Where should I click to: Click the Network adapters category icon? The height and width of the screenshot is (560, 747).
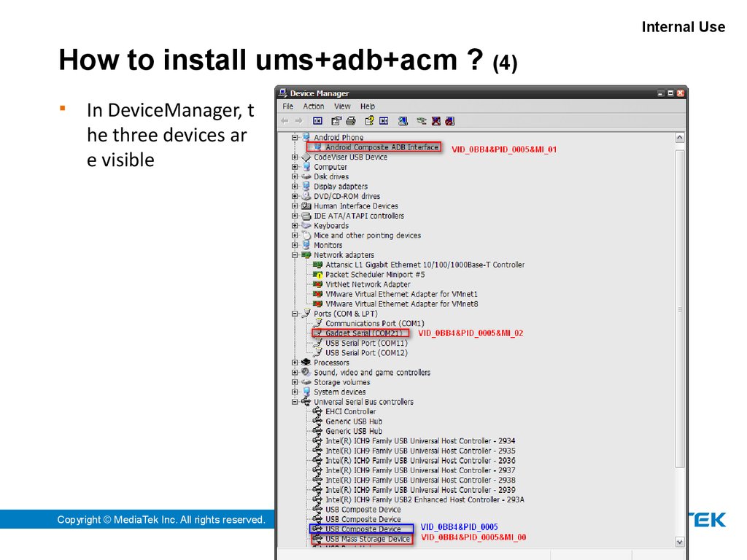(x=306, y=255)
